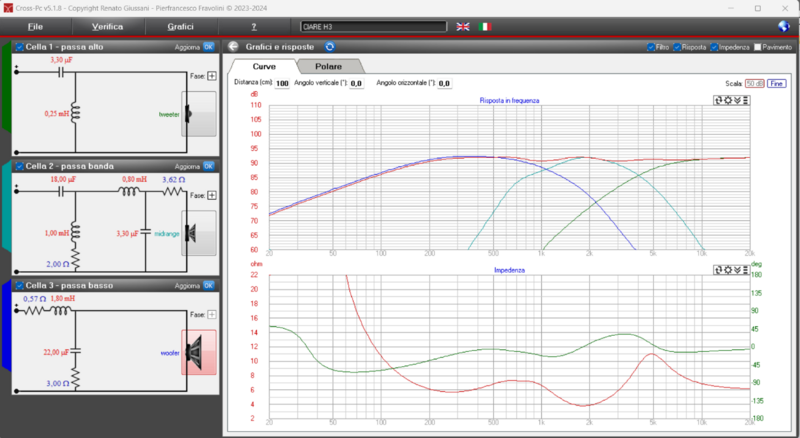
Task: Select the woofer speaker icon in Cella 3
Action: pos(198,351)
